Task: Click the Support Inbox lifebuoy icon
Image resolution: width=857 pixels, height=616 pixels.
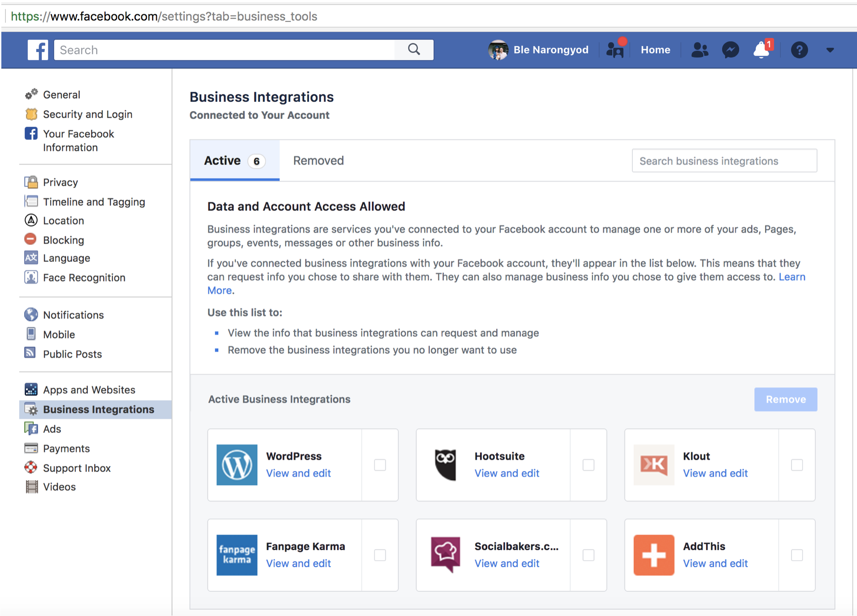Action: (30, 467)
